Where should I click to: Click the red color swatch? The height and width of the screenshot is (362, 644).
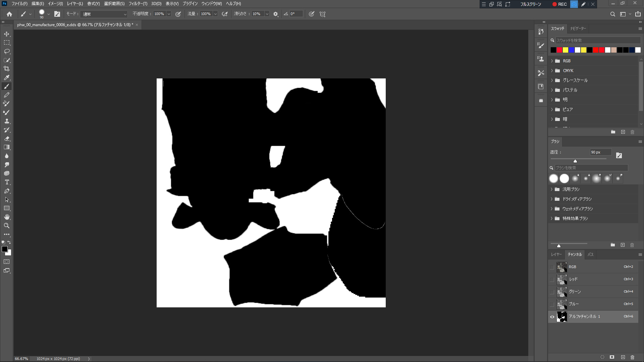559,50
